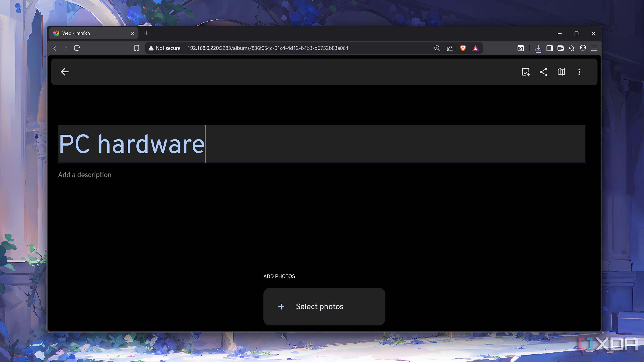
Task: Bookmark this page with the bookmark icon
Action: coord(137,48)
